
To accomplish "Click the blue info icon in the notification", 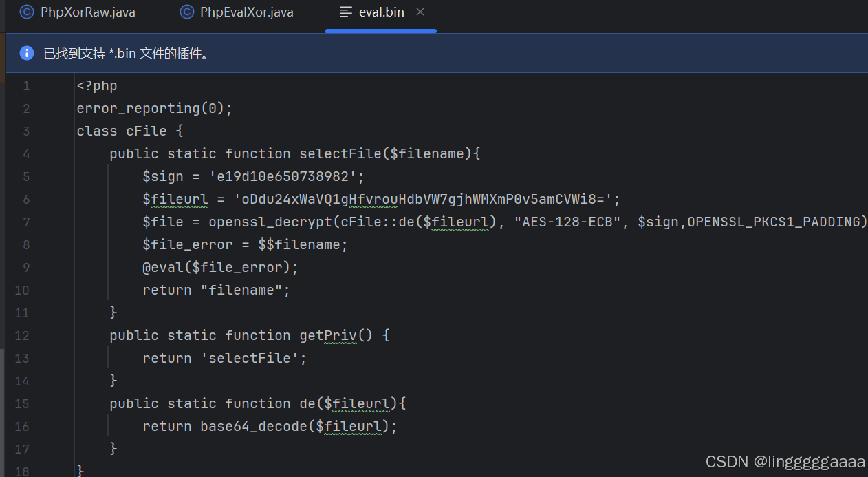I will (27, 53).
